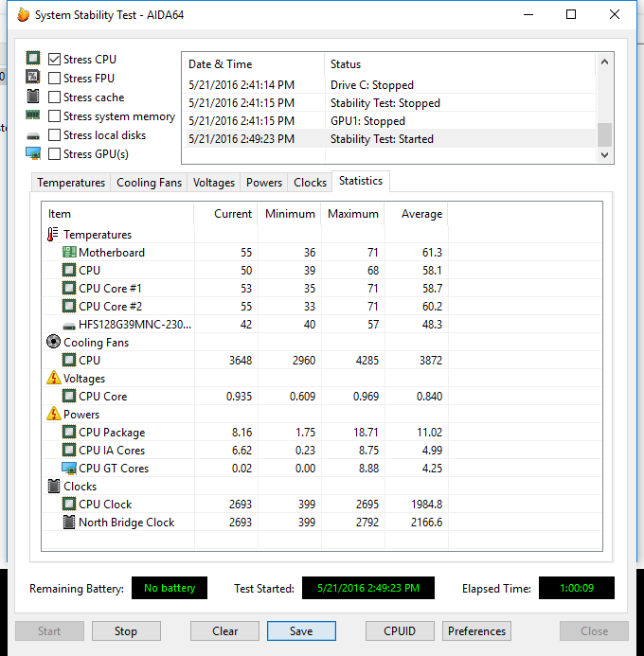Click the 'No battery' remaining battery display
644x656 pixels.
pyautogui.click(x=170, y=588)
